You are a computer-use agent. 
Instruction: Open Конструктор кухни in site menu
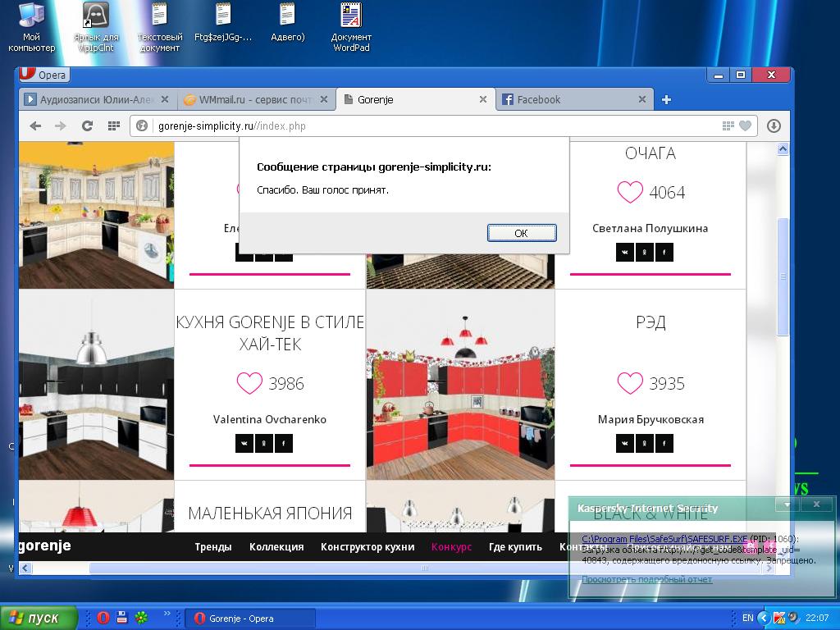(367, 547)
